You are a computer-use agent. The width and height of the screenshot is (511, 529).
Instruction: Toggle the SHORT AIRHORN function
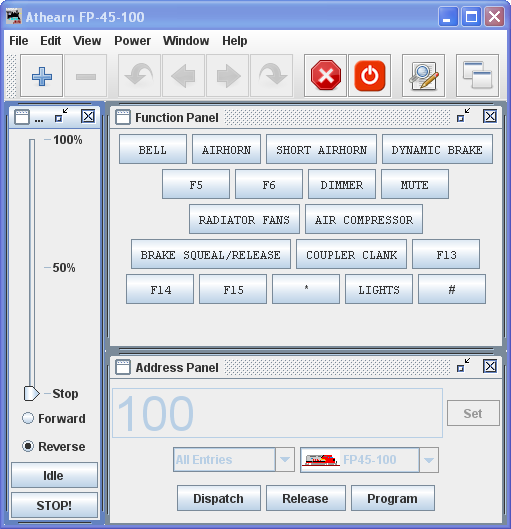tap(321, 149)
